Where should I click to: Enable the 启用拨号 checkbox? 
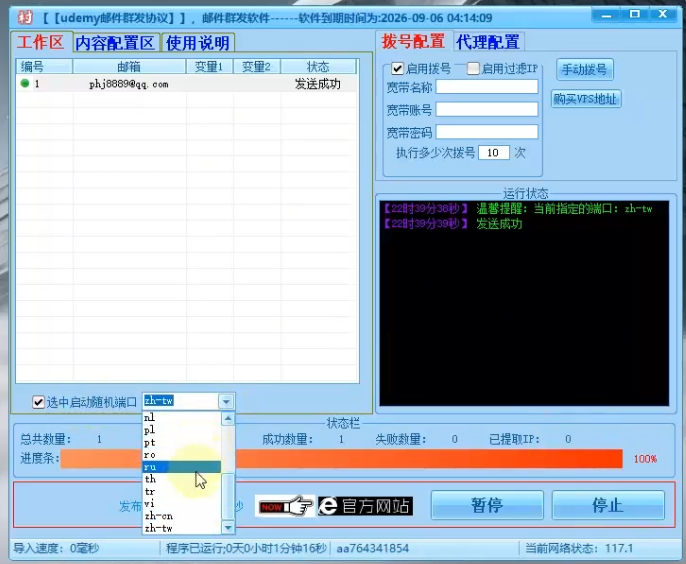click(x=397, y=69)
